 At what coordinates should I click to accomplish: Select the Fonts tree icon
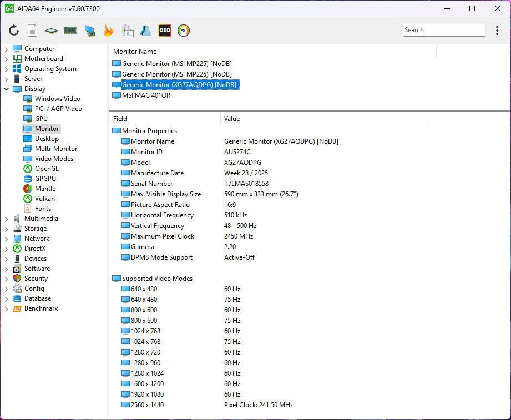tap(28, 209)
